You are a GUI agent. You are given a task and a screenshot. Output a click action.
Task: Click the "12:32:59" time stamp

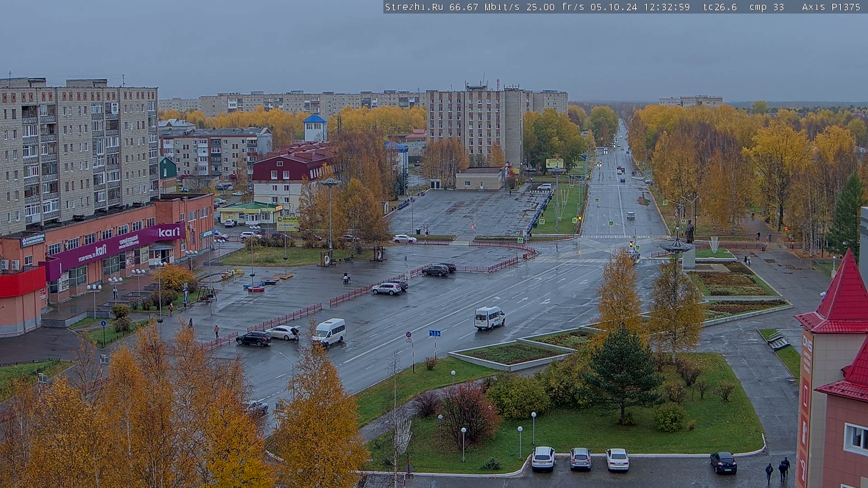pos(667,7)
